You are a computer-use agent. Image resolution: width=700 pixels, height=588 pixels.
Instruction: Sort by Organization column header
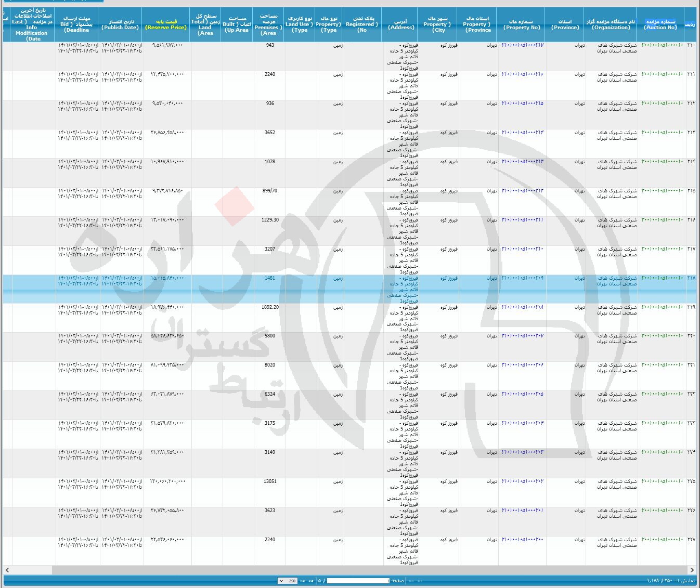[611, 24]
